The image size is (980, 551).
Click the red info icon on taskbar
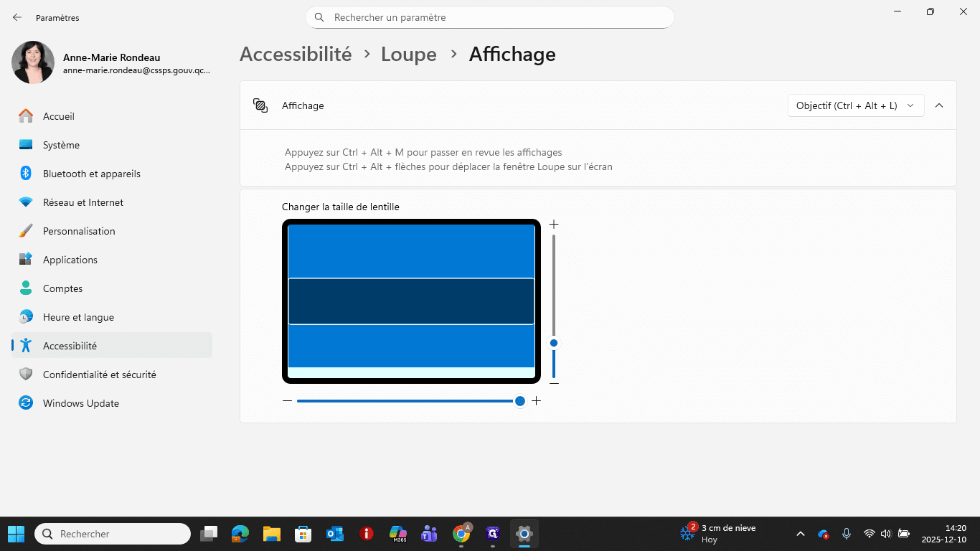[x=367, y=534]
